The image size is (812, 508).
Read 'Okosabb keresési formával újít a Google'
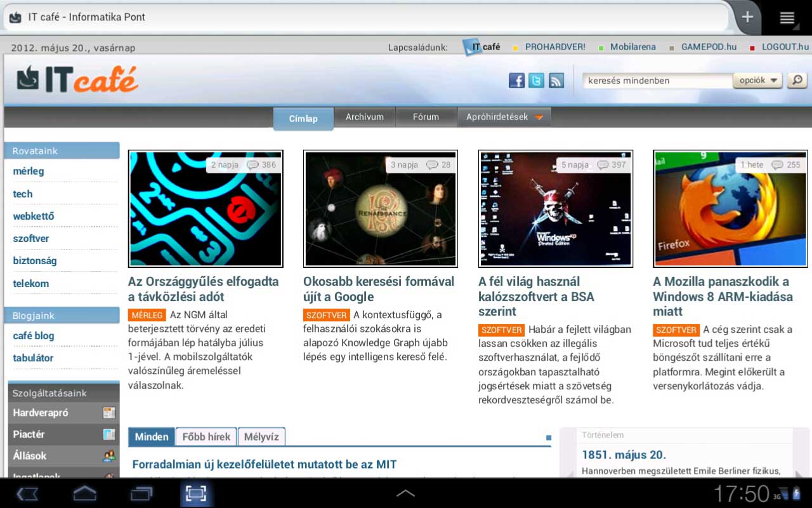[379, 289]
